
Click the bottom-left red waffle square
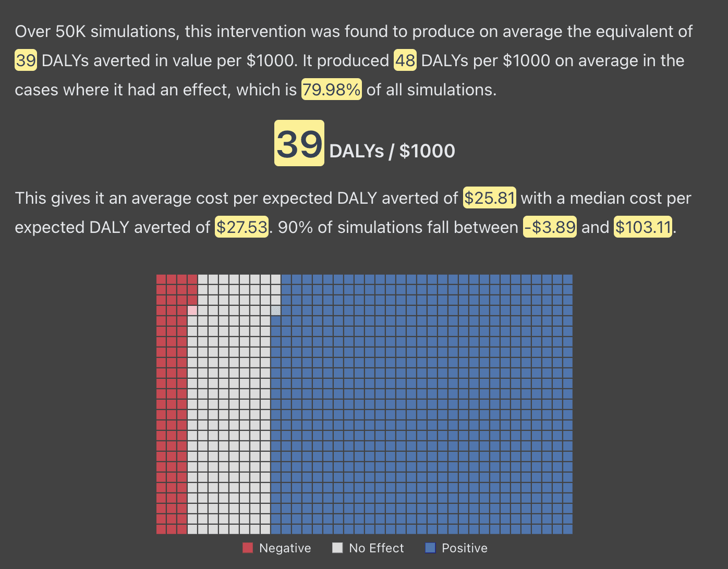click(x=161, y=529)
